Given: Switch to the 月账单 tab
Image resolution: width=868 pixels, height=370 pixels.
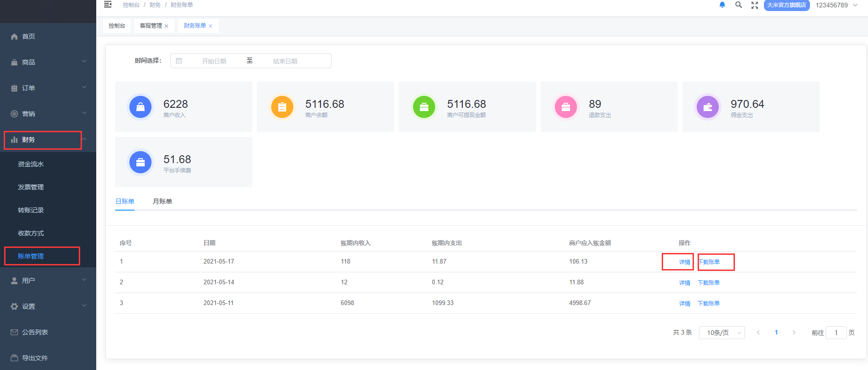Looking at the screenshot, I should tap(163, 201).
